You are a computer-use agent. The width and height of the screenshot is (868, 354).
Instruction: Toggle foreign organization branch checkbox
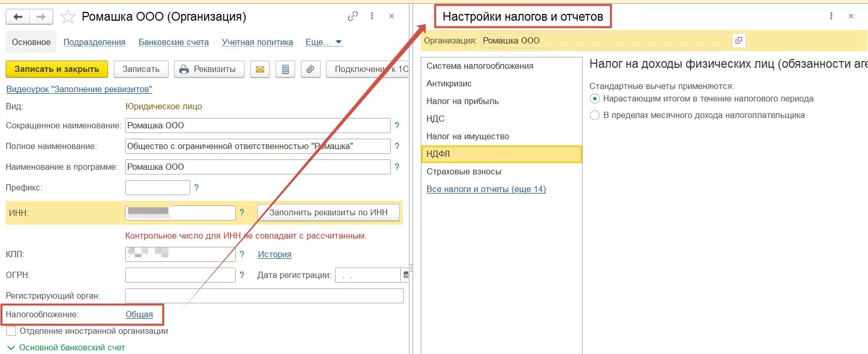[11, 331]
